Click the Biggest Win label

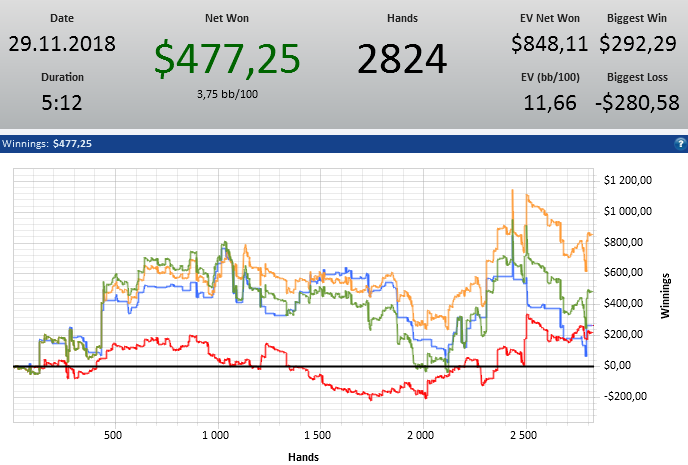(x=637, y=18)
